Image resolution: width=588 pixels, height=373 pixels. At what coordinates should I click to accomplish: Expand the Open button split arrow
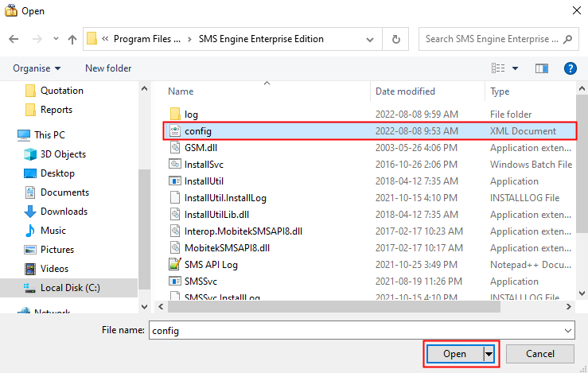tap(490, 353)
